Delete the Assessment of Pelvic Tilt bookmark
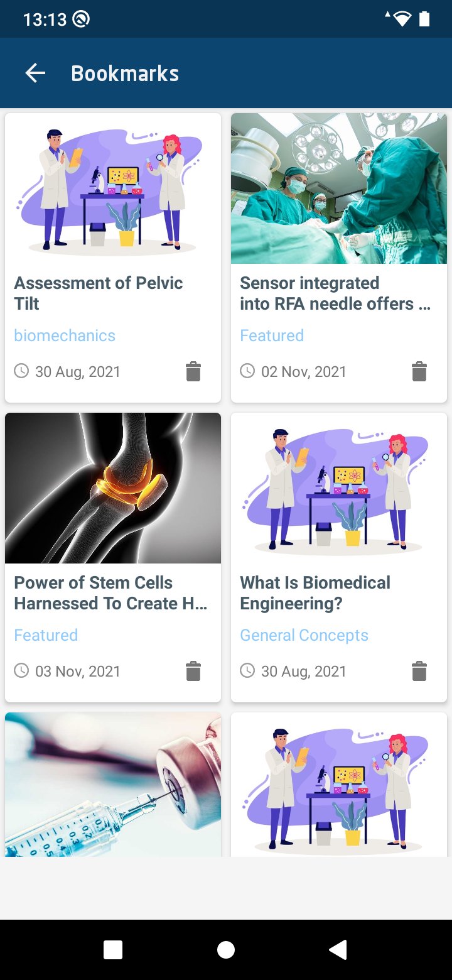The image size is (452, 980). (x=193, y=371)
